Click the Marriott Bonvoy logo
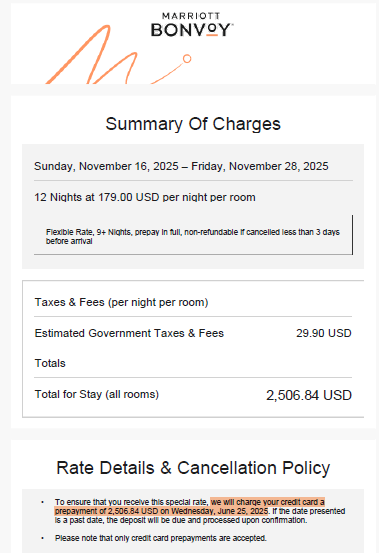Viewport: 379px width, 553px height. (x=192, y=25)
